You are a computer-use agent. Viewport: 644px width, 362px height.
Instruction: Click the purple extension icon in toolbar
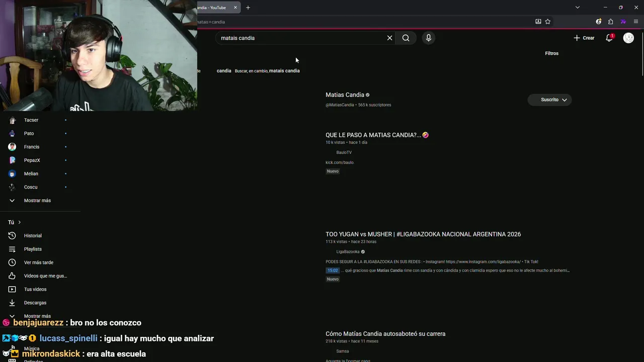(623, 22)
